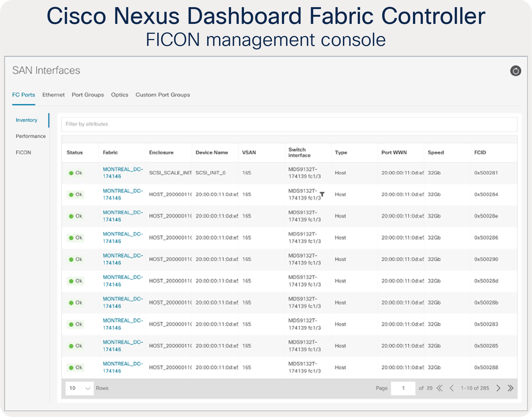Image resolution: width=532 pixels, height=417 pixels.
Task: Select Inventory in the side menu
Action: 26,120
